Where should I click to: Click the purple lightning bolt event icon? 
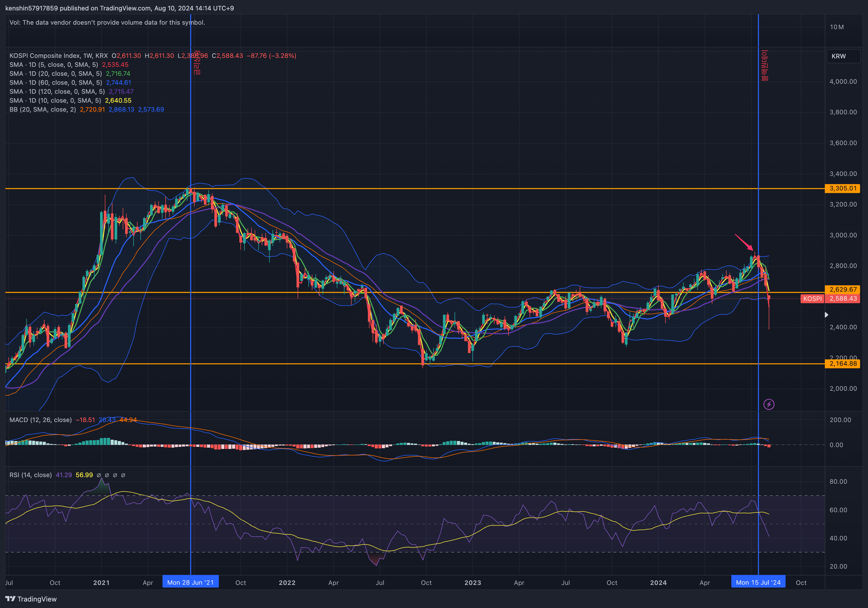(x=769, y=404)
